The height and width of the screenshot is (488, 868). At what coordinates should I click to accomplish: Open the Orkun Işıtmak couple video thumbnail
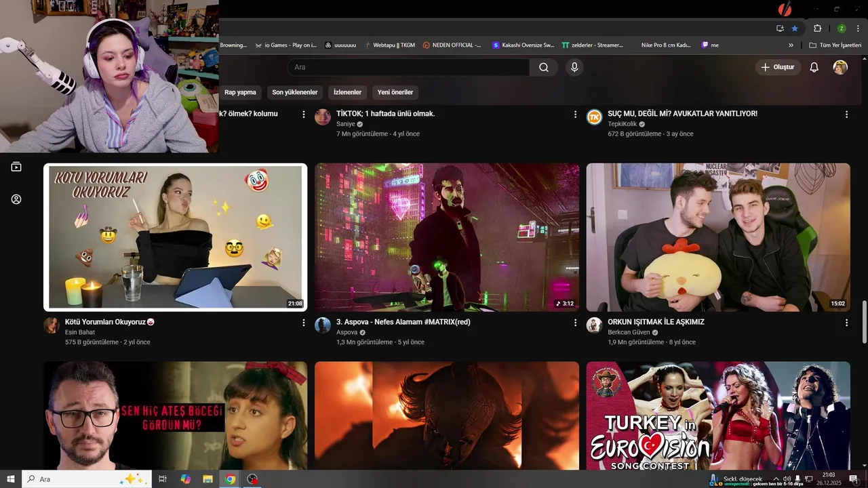718,237
